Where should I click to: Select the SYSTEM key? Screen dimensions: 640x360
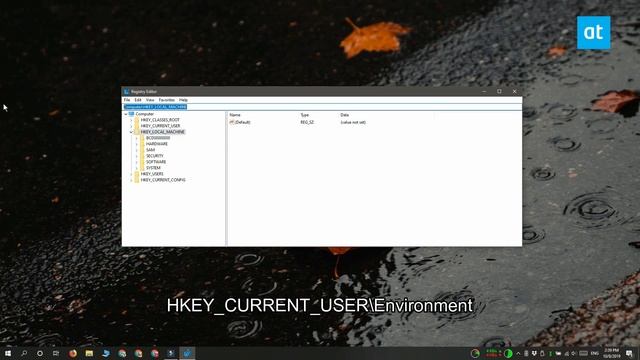coord(153,168)
